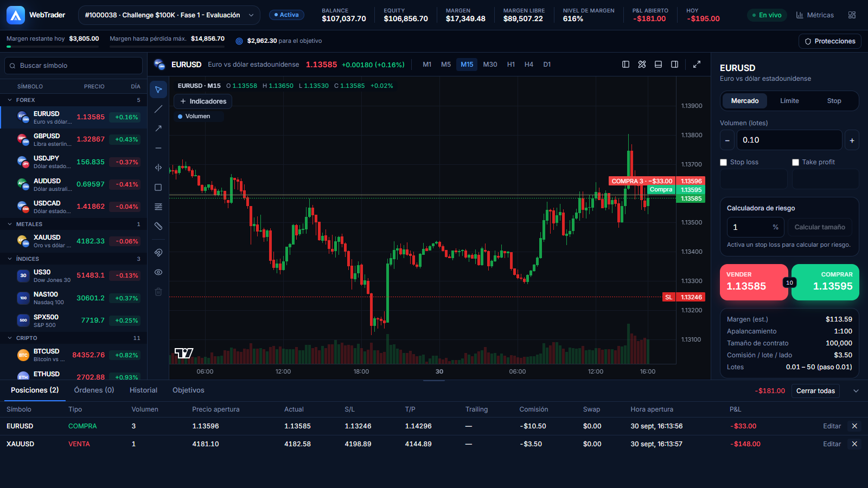Expand chart to fullscreen
The height and width of the screenshot is (488, 868).
tap(697, 65)
